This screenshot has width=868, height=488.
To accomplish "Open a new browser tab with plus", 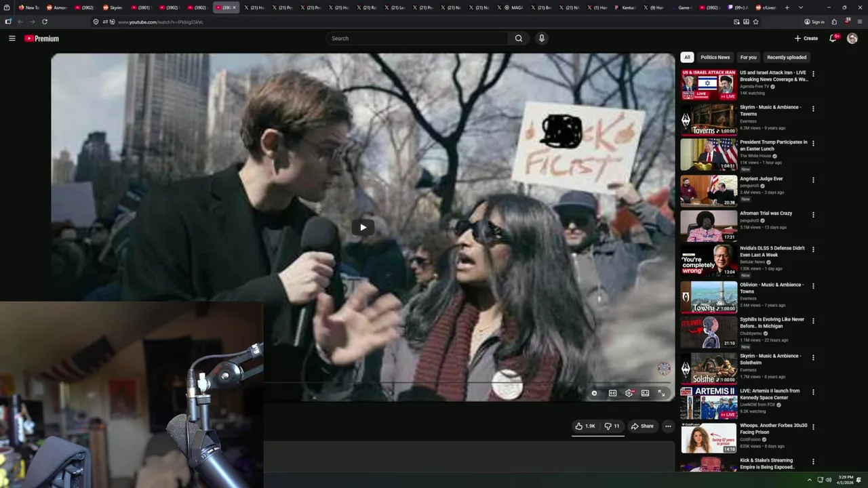I will 787,7.
